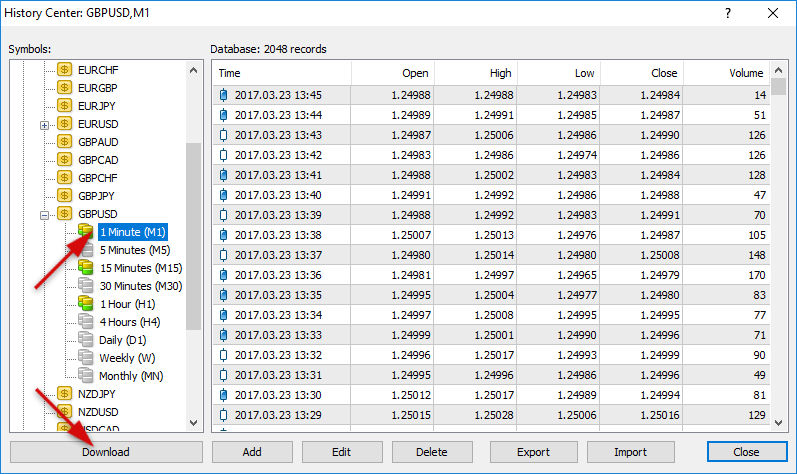The width and height of the screenshot is (797, 474).
Task: Click the database icon beside 1 Hour (H1)
Action: coord(87,304)
